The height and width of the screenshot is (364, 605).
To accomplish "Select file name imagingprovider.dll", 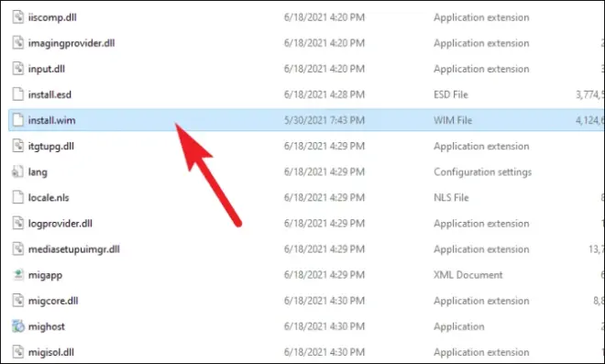I will [71, 43].
